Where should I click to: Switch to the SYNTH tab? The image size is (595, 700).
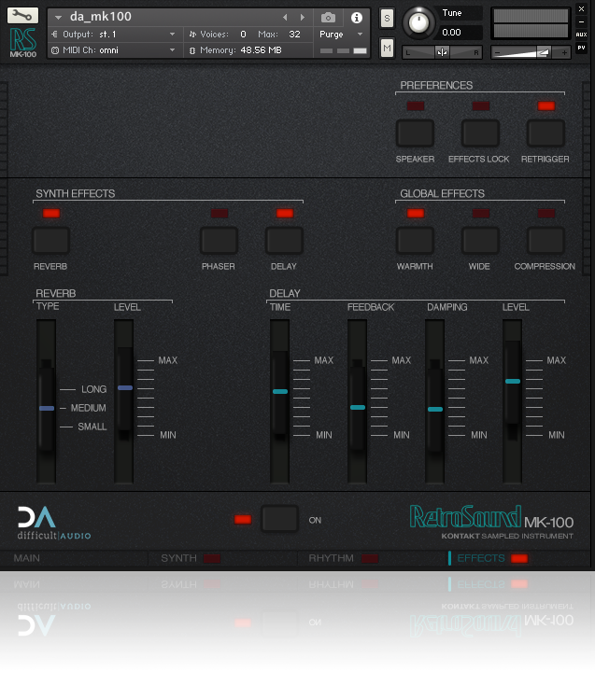[x=178, y=558]
